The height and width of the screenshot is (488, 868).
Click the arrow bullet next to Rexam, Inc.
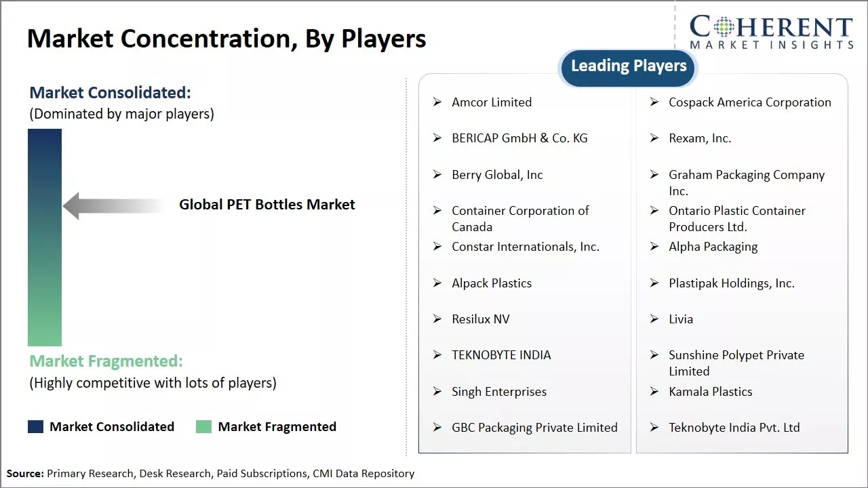(654, 138)
